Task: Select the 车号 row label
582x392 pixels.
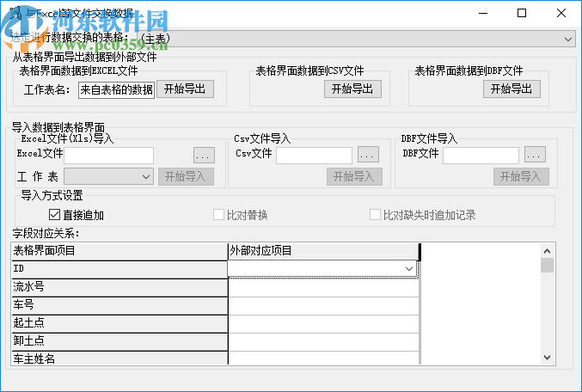Action: click(119, 305)
